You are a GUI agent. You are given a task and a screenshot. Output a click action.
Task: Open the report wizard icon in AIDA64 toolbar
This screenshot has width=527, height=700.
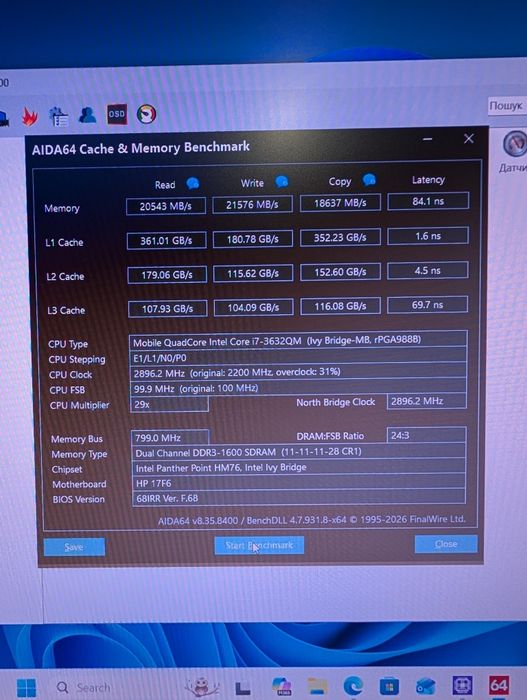point(59,116)
